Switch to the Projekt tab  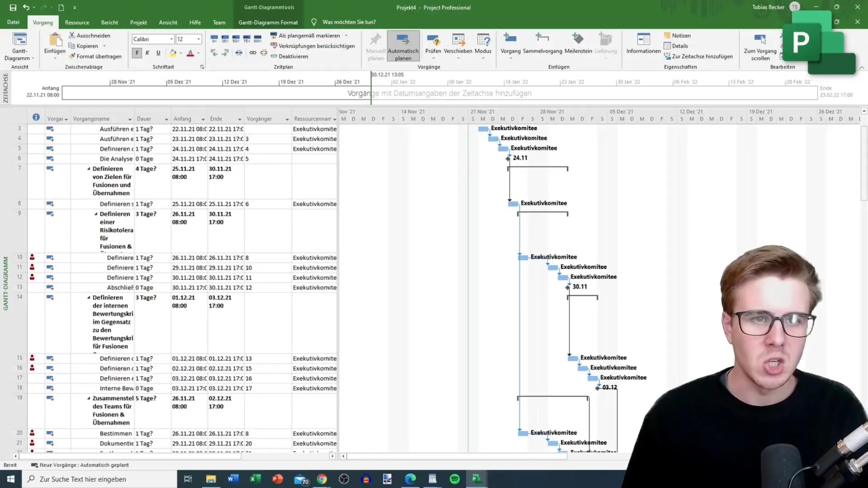pyautogui.click(x=138, y=22)
